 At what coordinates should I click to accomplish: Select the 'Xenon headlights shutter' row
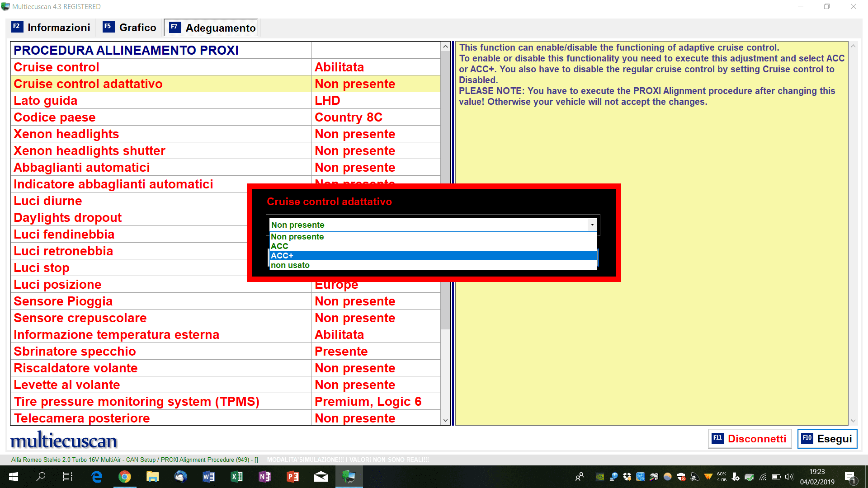click(226, 150)
